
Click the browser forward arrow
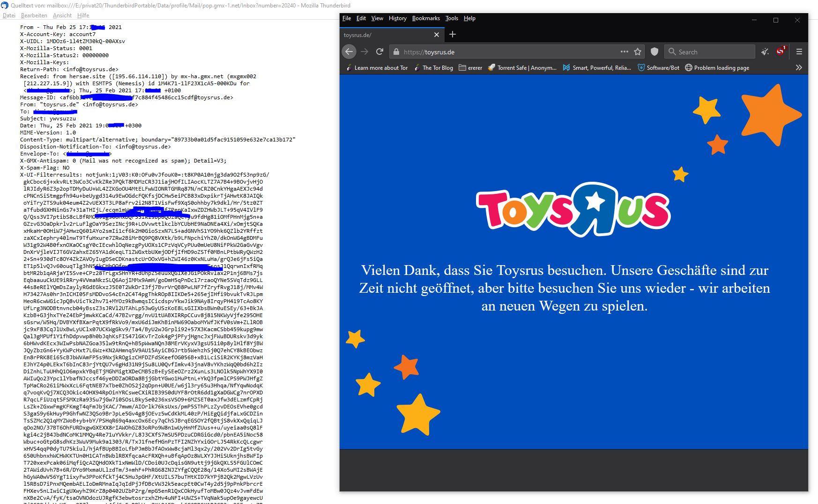364,52
